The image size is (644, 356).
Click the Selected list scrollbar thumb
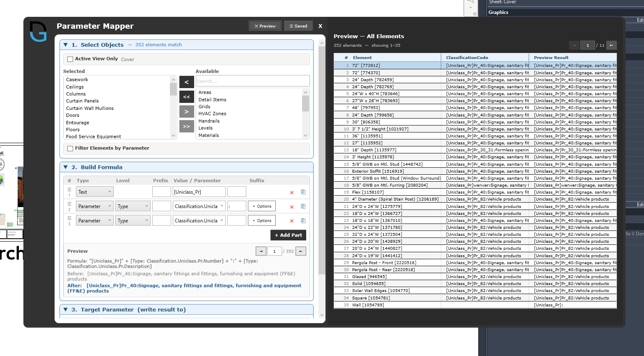pyautogui.click(x=173, y=89)
